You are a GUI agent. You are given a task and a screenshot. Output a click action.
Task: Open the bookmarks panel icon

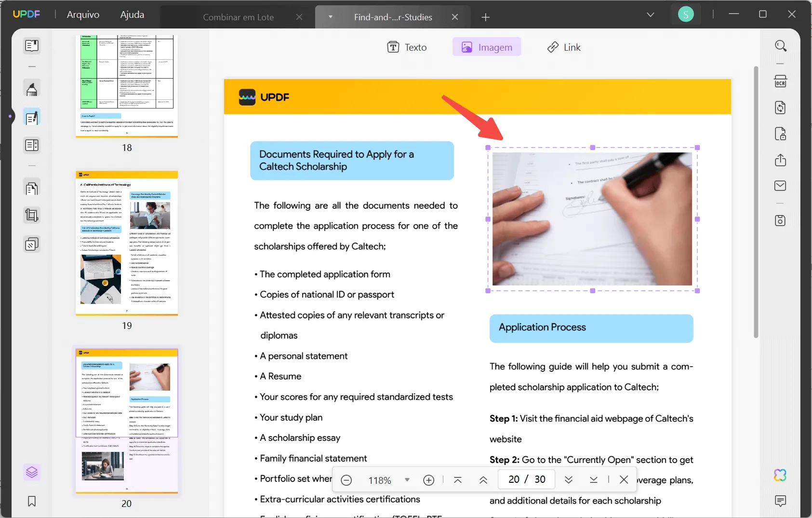31,502
